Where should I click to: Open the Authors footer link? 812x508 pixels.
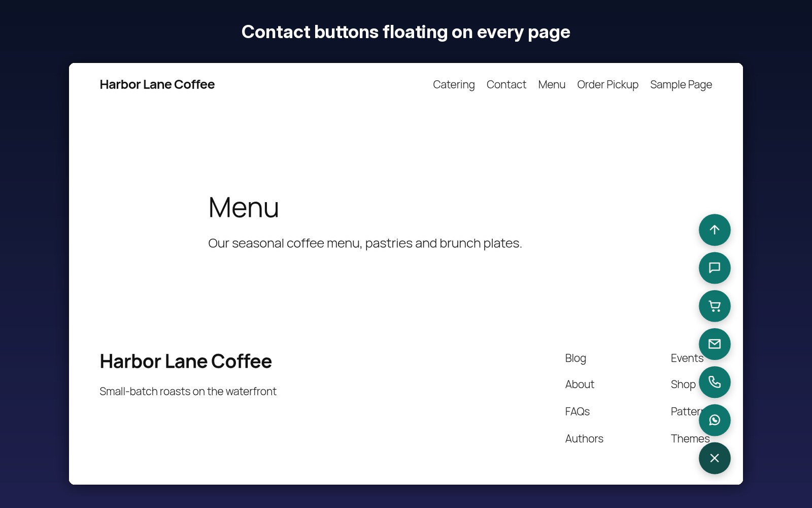(x=584, y=439)
